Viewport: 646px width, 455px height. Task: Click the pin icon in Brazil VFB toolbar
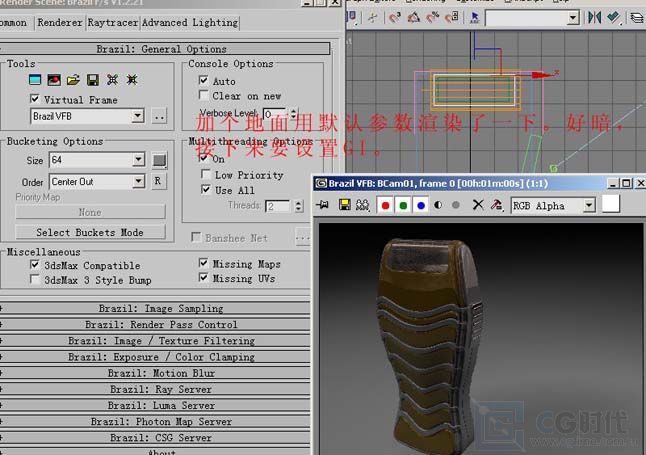[x=323, y=204]
